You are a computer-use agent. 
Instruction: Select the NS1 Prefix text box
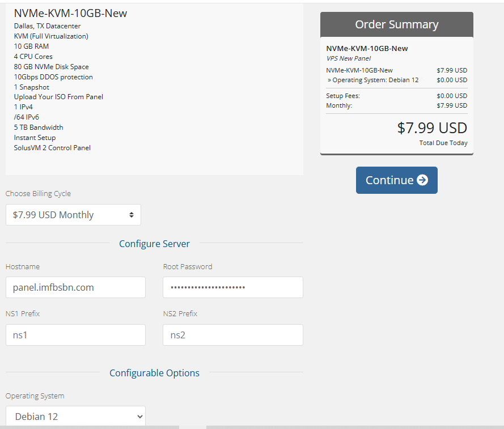coord(75,335)
